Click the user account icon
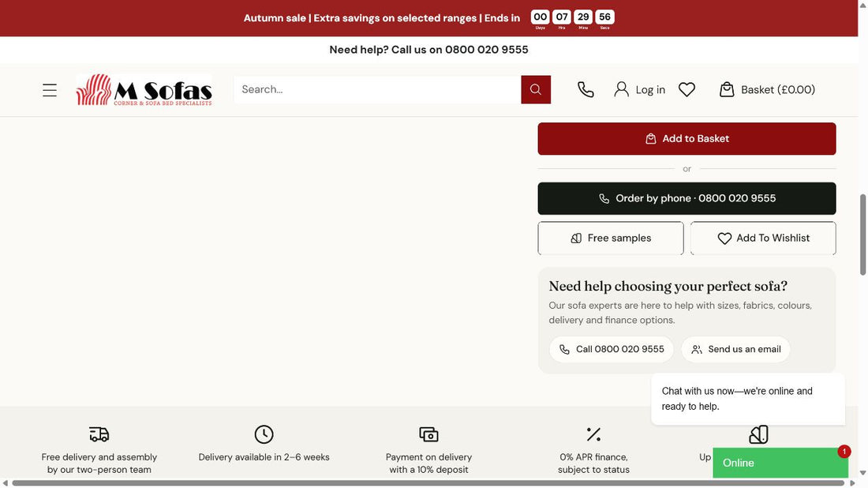The height and width of the screenshot is (488, 868). (x=621, y=90)
